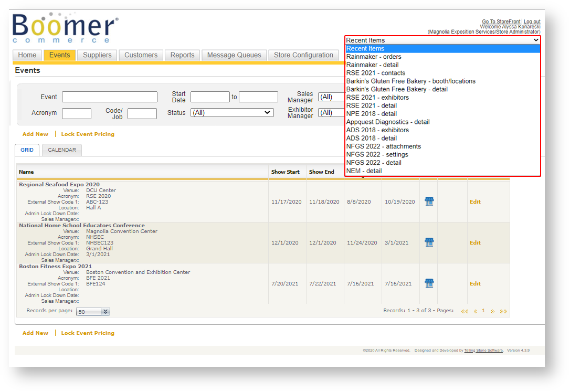
Task: Open the Records per page dropdown
Action: click(x=93, y=312)
